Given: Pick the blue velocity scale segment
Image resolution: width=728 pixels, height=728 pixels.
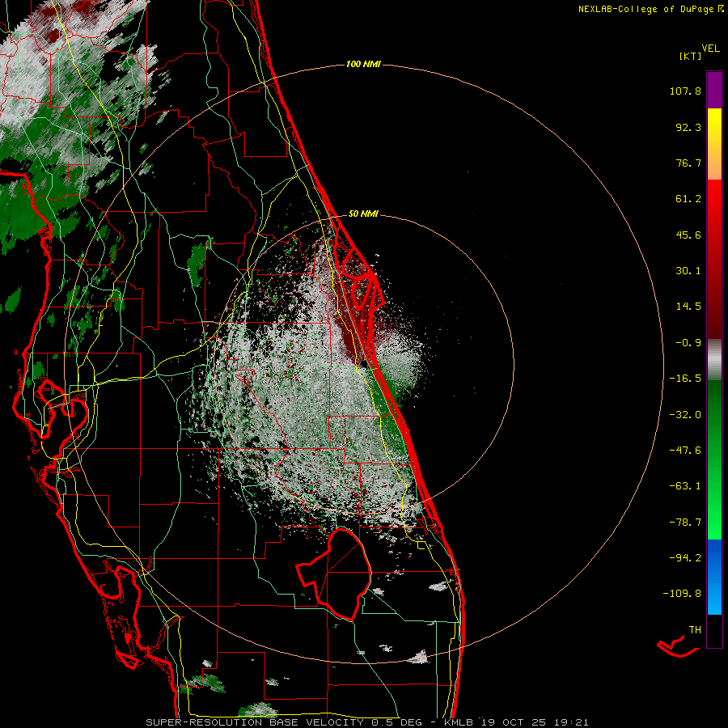Looking at the screenshot, I should tap(714, 577).
